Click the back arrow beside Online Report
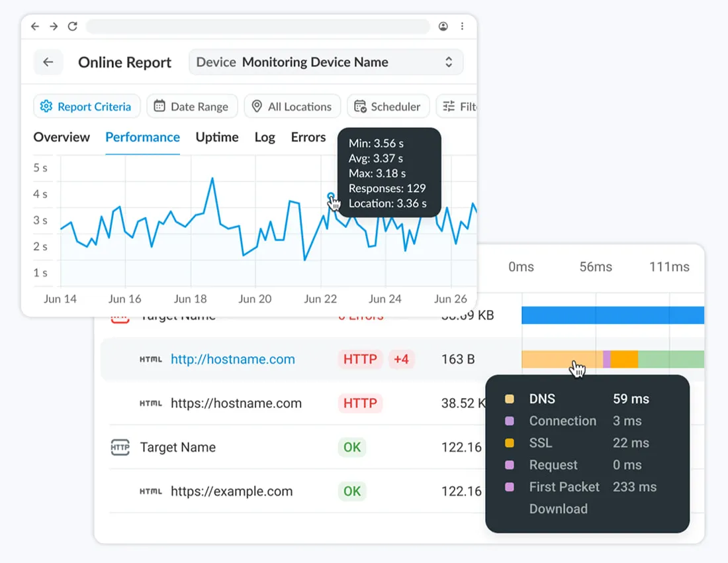The image size is (728, 563). 48,62
